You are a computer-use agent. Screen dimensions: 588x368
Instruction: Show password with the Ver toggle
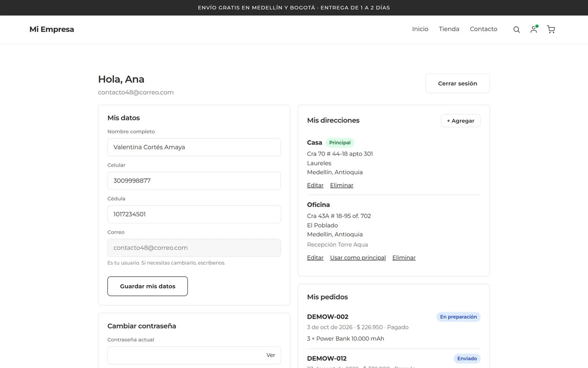click(270, 355)
